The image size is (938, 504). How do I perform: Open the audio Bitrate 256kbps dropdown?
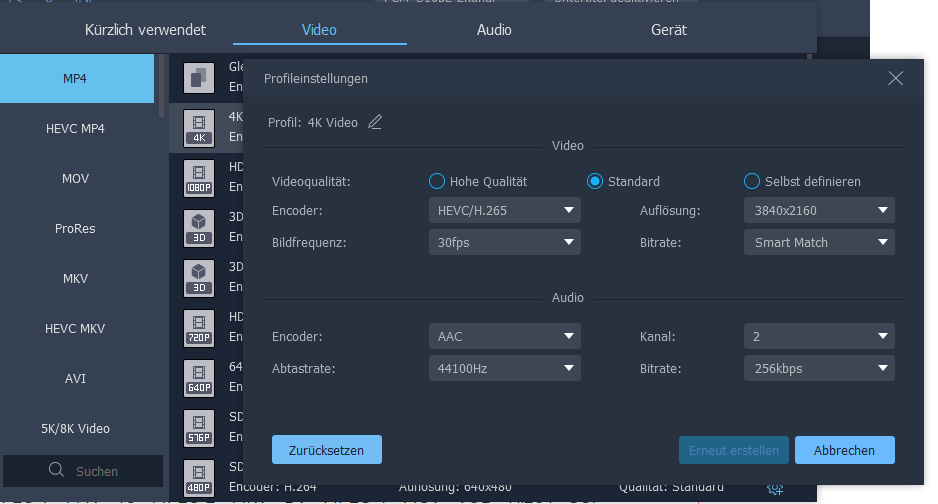click(x=819, y=368)
